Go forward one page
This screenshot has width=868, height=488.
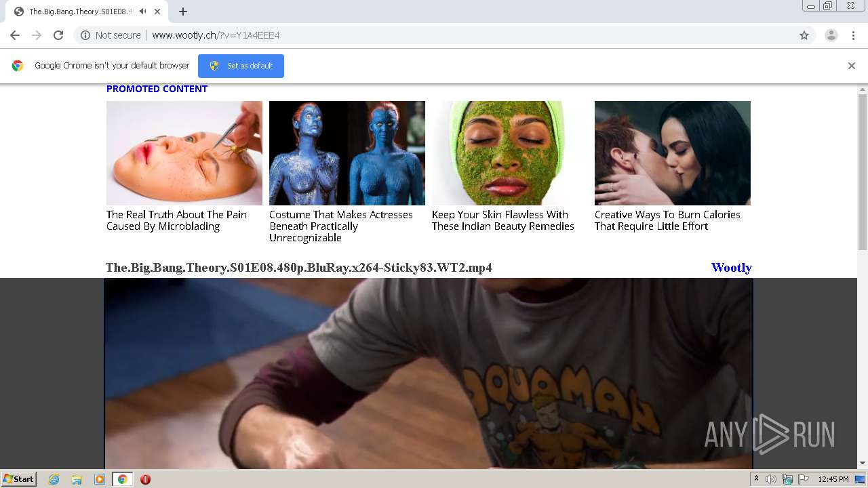[x=37, y=35]
